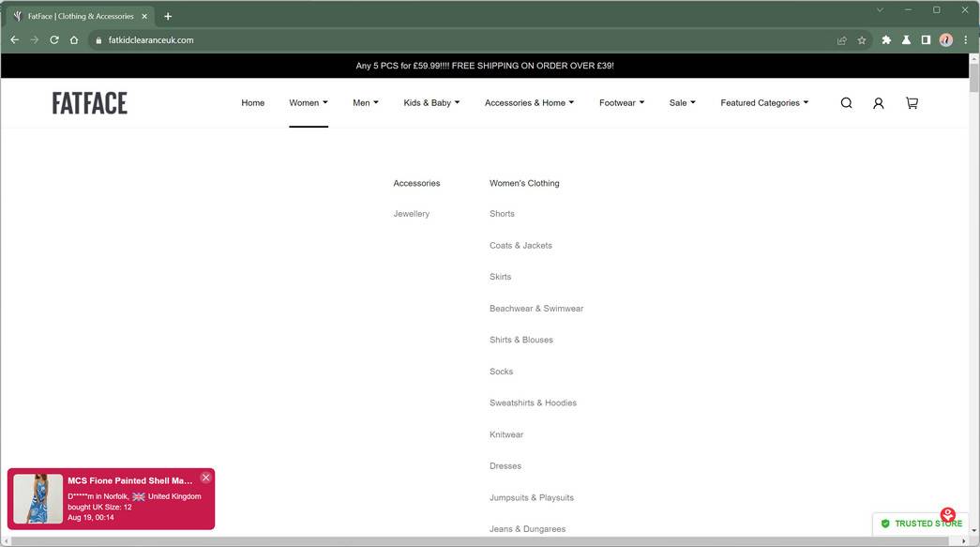980x547 pixels.
Task: Click the TRUSTED STORE badge
Action: tap(921, 524)
